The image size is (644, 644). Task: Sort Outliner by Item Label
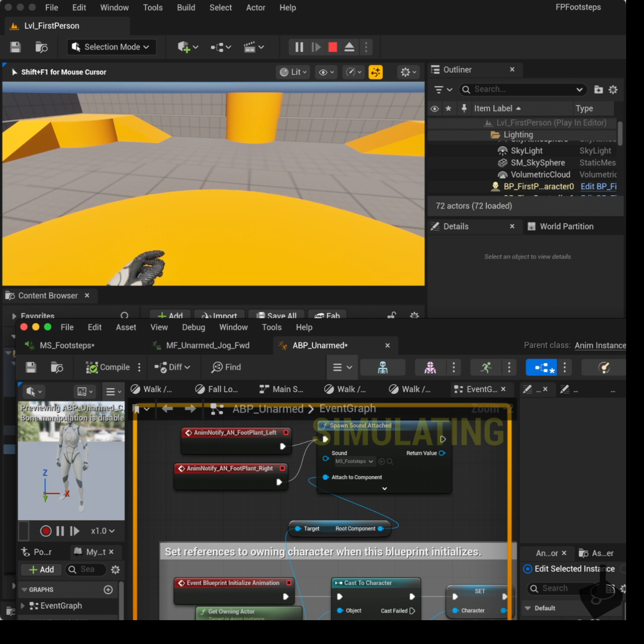pyautogui.click(x=497, y=109)
